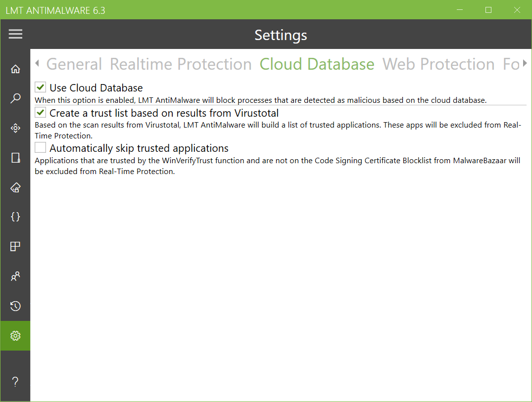Open the hamburger menu
This screenshot has height=402, width=532.
coord(15,34)
